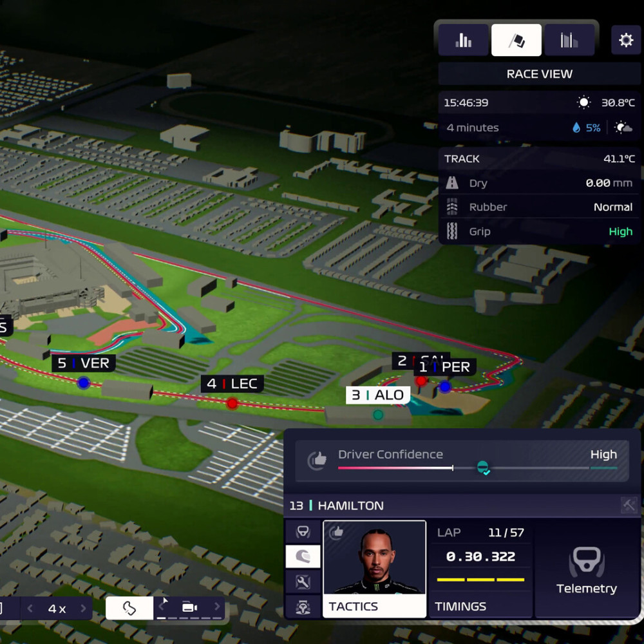Screen dimensions: 644x644
Task: Open the Telemetry panel
Action: (587, 569)
